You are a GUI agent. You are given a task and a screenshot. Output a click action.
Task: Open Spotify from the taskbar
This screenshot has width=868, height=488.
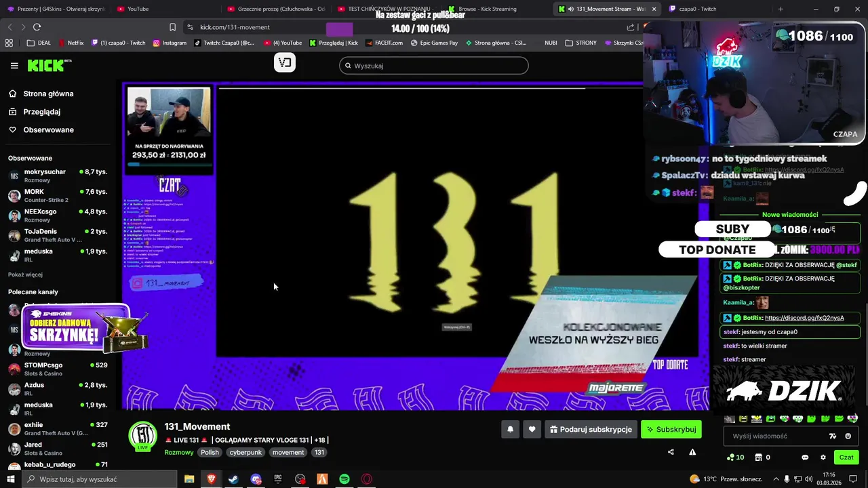344,479
